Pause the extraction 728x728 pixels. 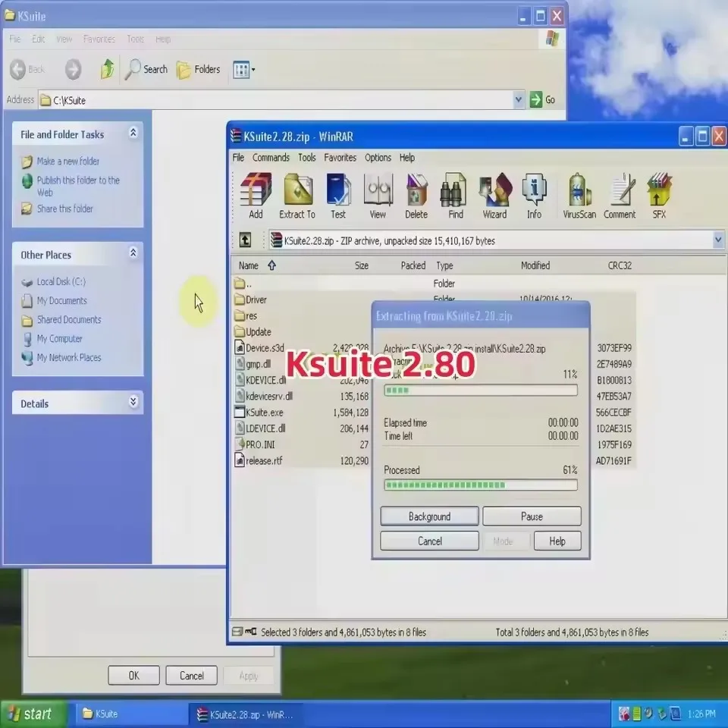532,516
